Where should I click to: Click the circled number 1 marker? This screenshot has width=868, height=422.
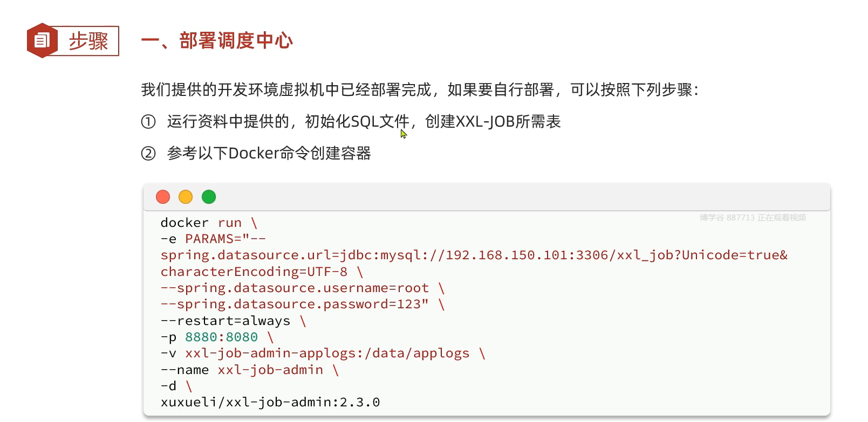[x=148, y=122]
